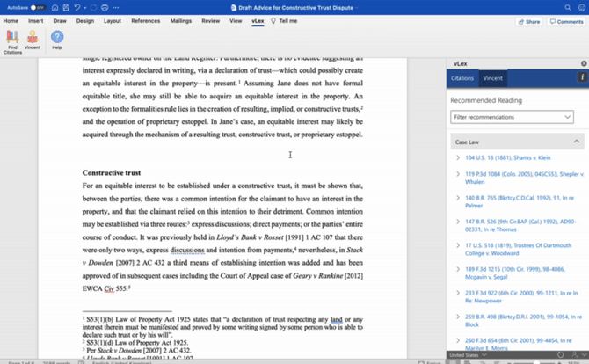Open vLex Help from the ribbon
The image size is (589, 364).
click(x=57, y=40)
